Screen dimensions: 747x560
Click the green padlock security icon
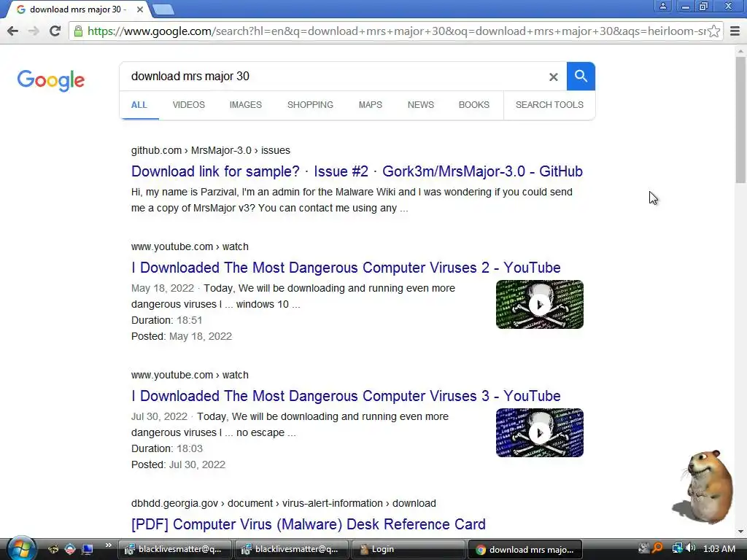point(78,31)
